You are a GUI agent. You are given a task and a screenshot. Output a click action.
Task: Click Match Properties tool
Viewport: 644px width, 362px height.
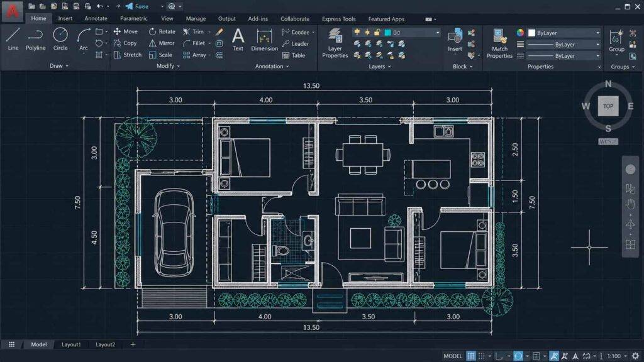(x=499, y=43)
